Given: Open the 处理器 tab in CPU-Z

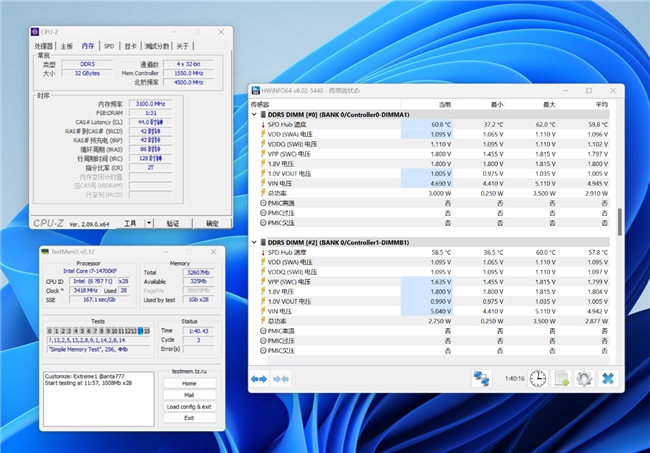Looking at the screenshot, I should pyautogui.click(x=44, y=46).
